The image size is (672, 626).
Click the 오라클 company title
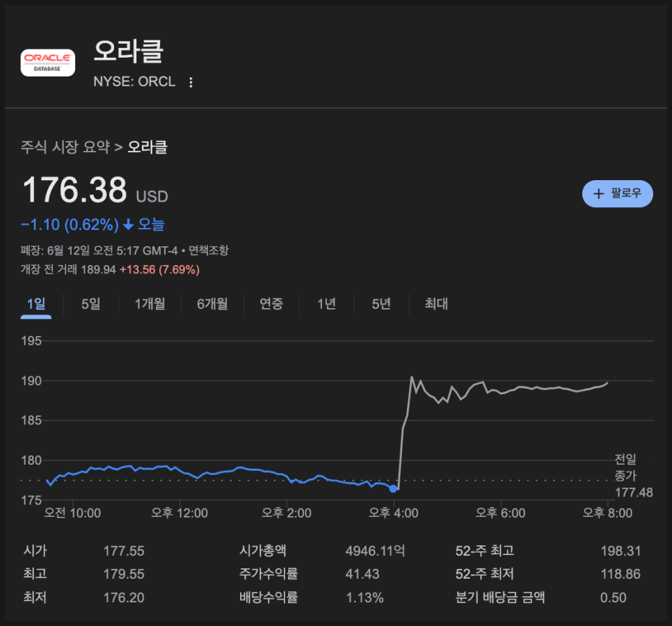(129, 51)
